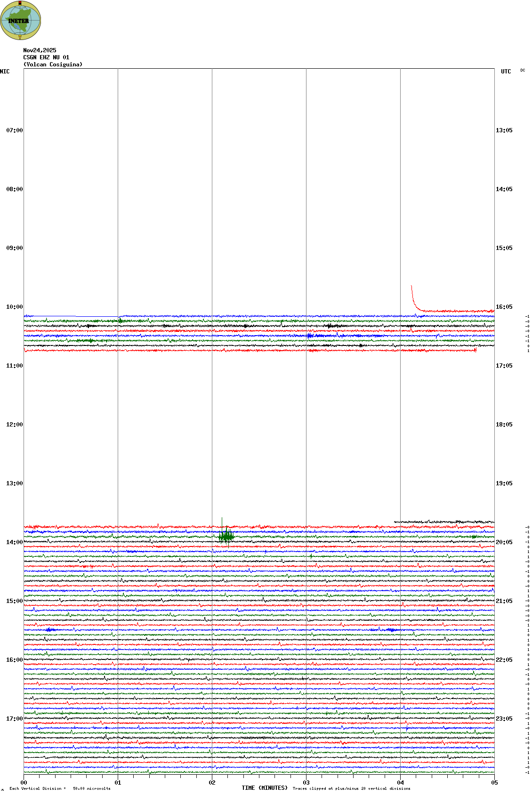Click the Nov24,2025 date label
The width and height of the screenshot is (532, 795).
tap(40, 50)
